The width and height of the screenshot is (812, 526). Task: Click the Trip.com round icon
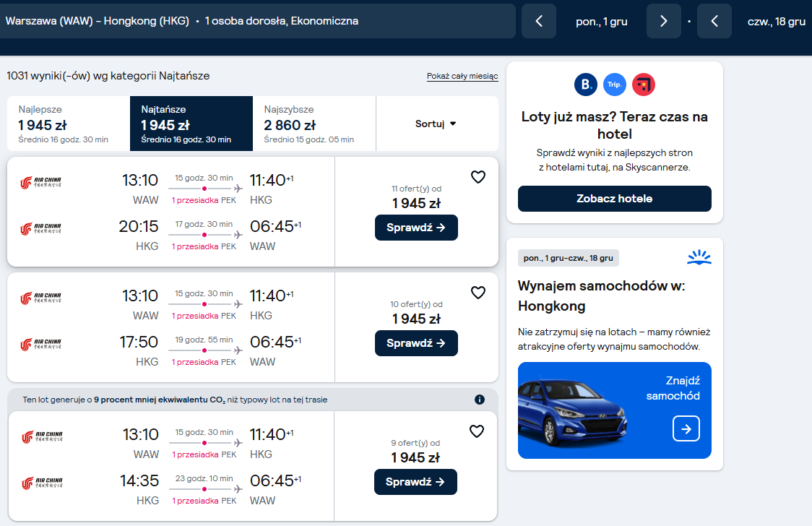click(x=615, y=85)
